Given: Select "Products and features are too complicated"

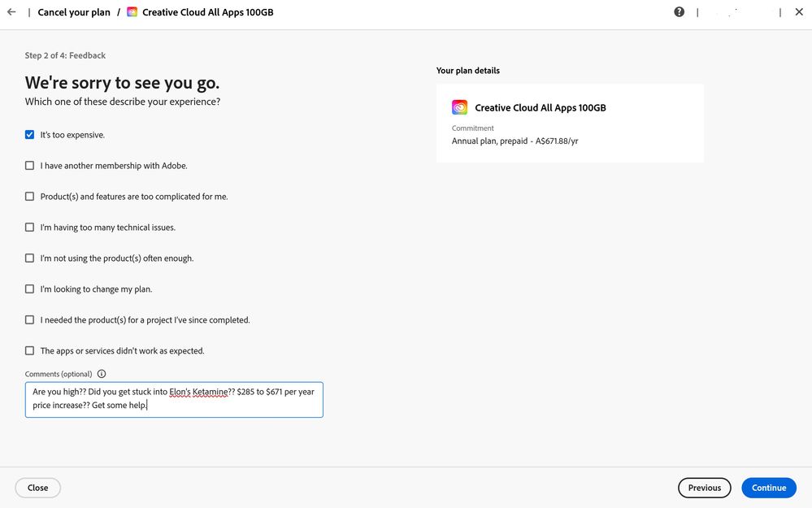Looking at the screenshot, I should pos(30,197).
